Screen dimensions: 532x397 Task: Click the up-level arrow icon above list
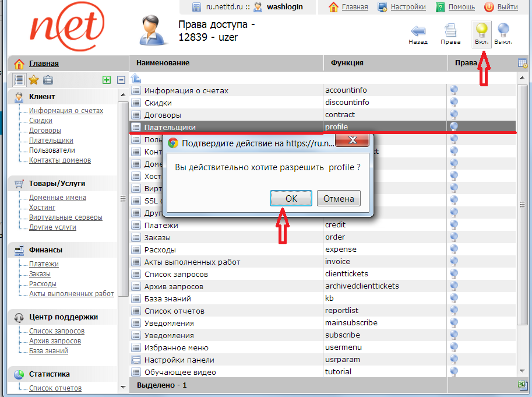[136, 78]
